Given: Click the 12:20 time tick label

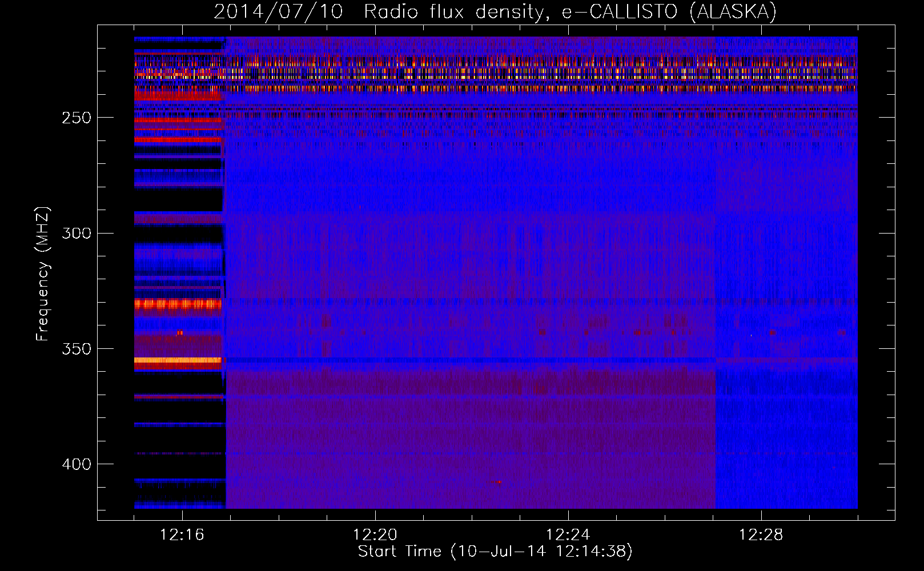Looking at the screenshot, I should (x=375, y=535).
